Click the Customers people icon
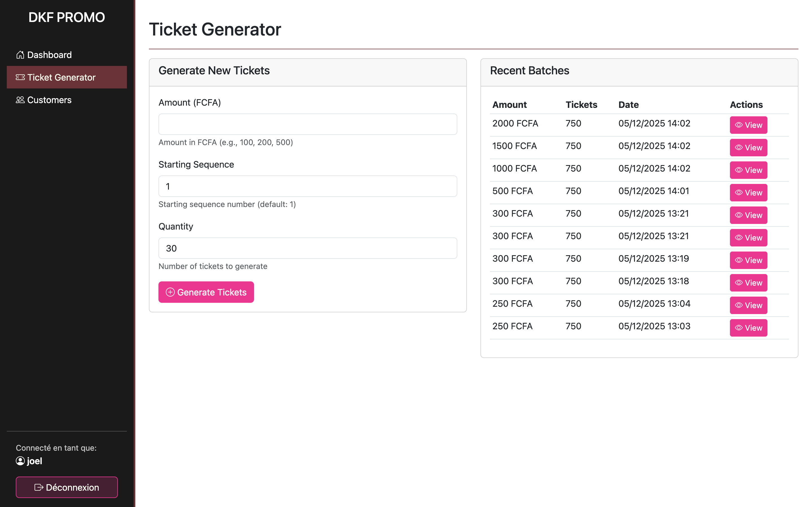 coord(20,100)
